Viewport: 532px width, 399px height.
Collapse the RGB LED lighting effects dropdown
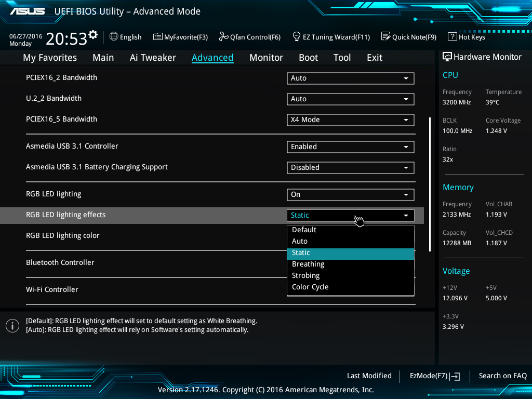coord(351,216)
